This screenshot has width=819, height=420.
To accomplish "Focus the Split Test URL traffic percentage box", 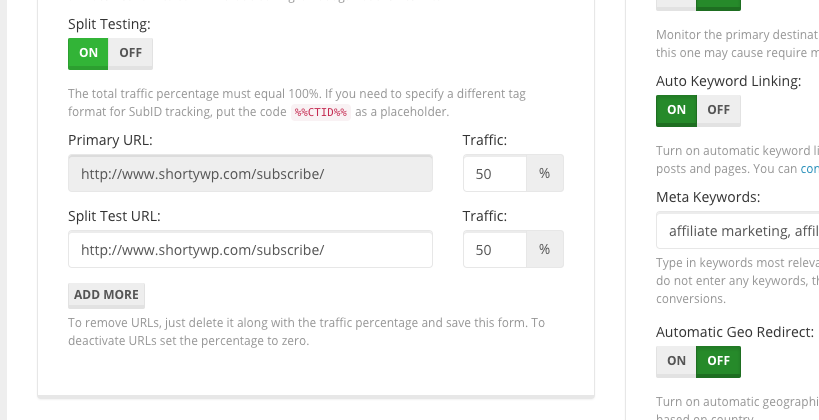I will click(x=495, y=250).
